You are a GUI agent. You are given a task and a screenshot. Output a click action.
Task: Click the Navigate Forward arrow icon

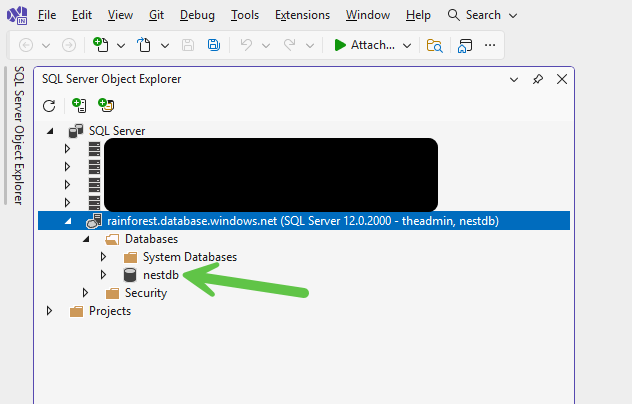click(69, 45)
